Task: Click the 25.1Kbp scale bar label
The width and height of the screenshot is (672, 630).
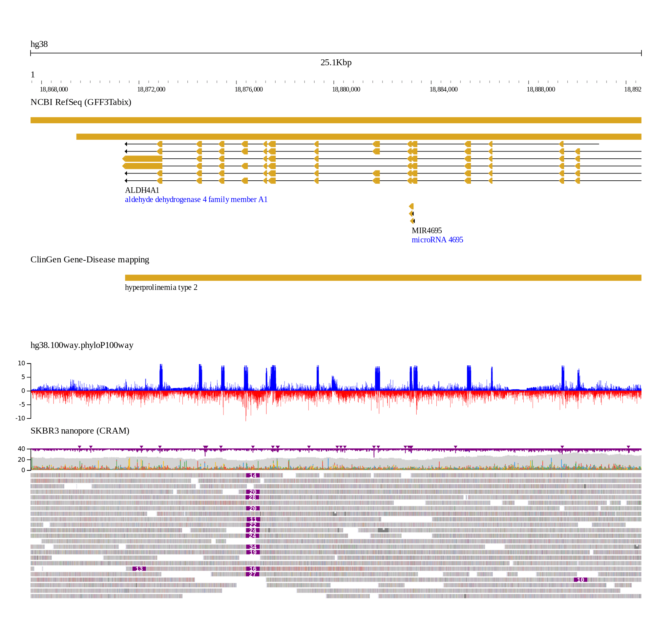Action: (x=336, y=63)
